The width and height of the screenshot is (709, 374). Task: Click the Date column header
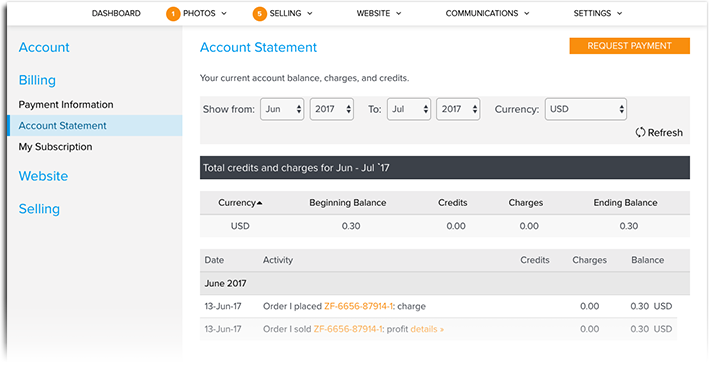point(214,260)
